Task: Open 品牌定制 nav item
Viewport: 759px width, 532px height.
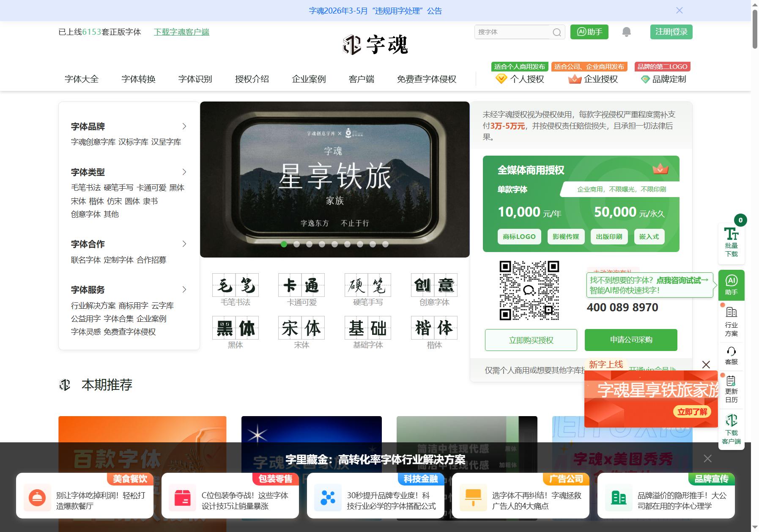Action: click(663, 79)
